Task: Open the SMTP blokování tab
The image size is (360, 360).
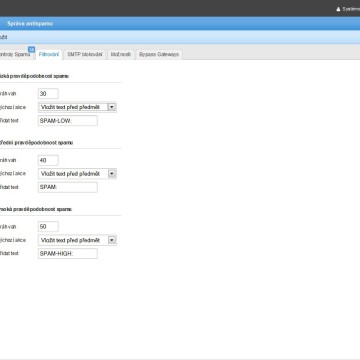Action: click(85, 54)
